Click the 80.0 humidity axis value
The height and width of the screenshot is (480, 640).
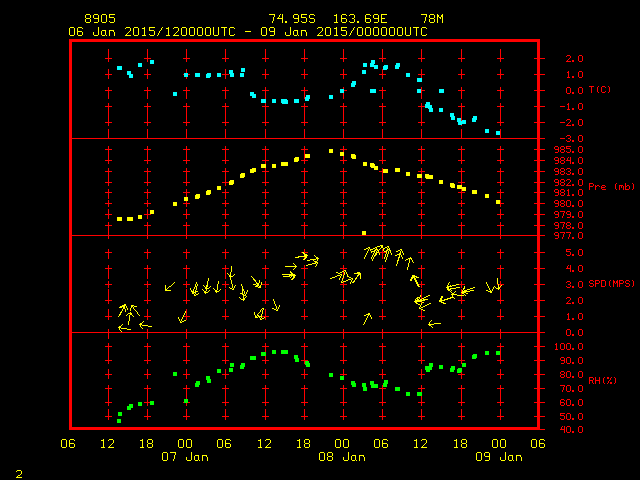(x=571, y=375)
